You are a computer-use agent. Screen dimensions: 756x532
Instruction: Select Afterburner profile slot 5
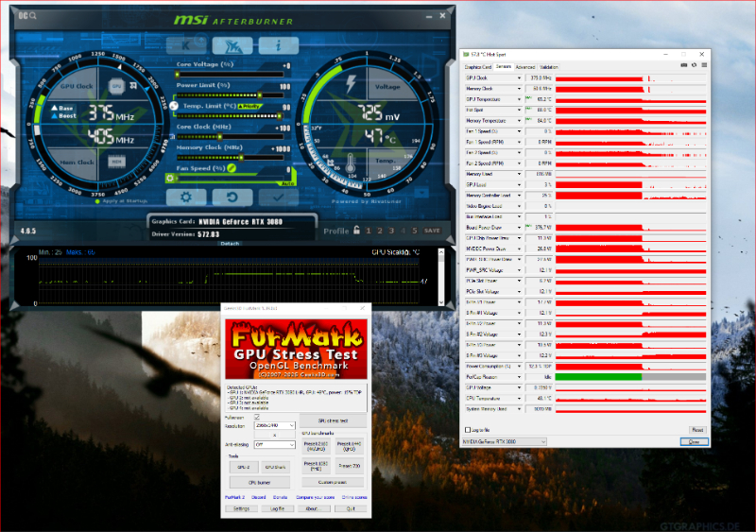pyautogui.click(x=414, y=231)
